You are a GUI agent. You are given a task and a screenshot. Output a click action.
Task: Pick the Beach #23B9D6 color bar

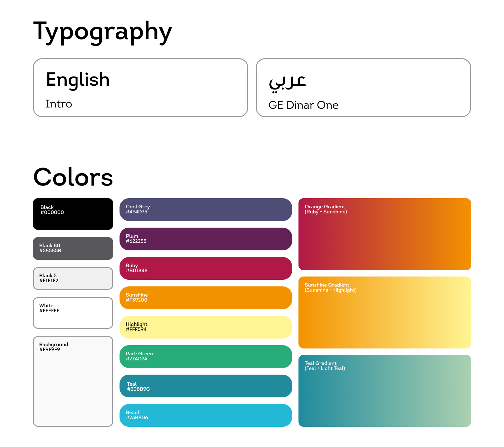206,415
